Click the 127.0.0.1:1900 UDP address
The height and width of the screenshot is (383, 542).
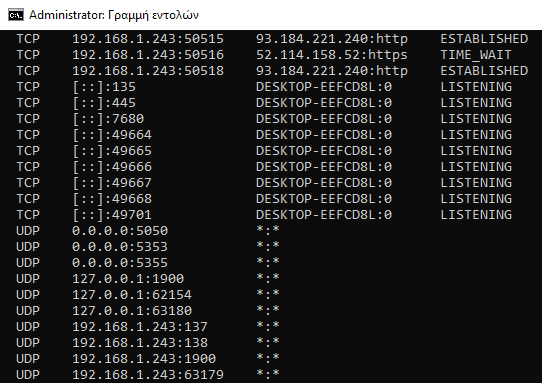click(x=128, y=279)
